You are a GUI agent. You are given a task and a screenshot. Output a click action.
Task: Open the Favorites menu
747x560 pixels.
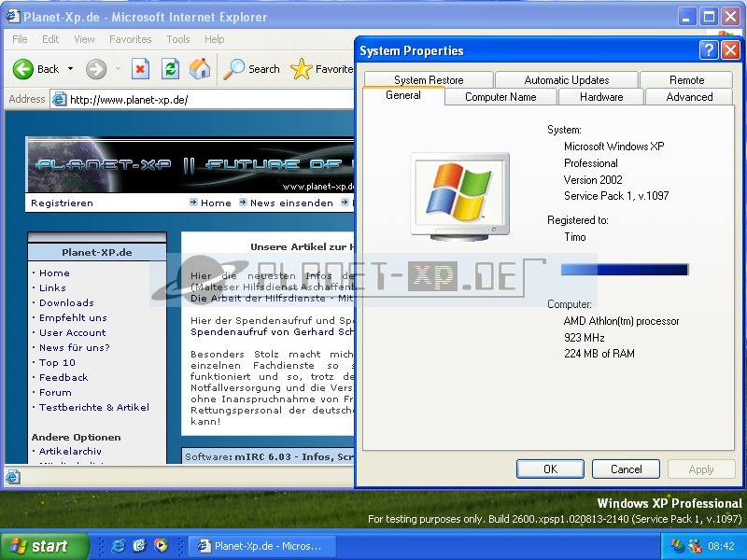click(130, 39)
